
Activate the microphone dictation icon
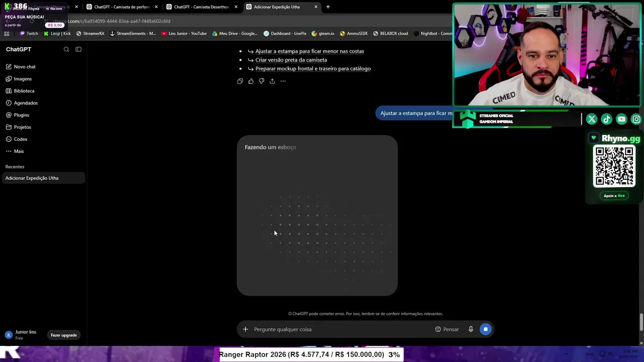click(x=471, y=329)
